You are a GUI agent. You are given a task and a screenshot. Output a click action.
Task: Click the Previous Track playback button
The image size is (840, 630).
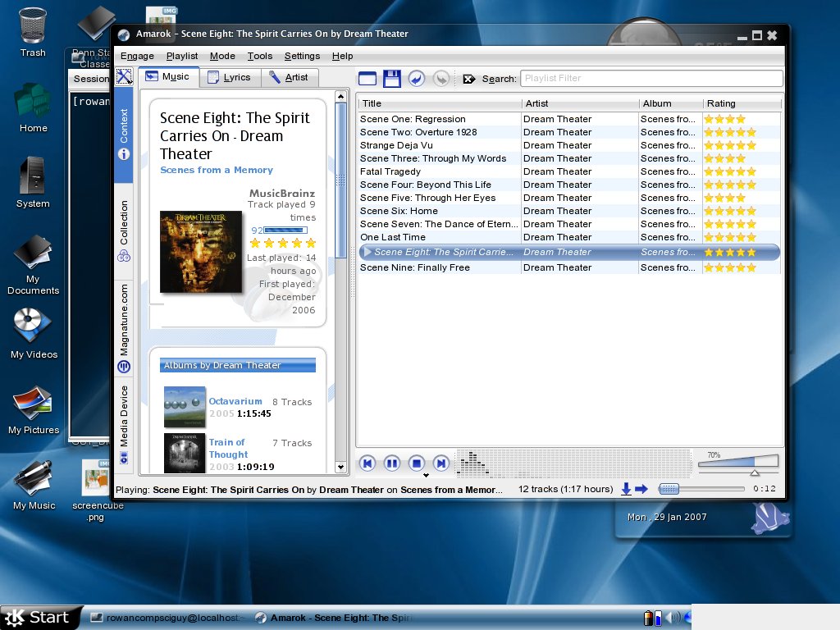pyautogui.click(x=367, y=463)
